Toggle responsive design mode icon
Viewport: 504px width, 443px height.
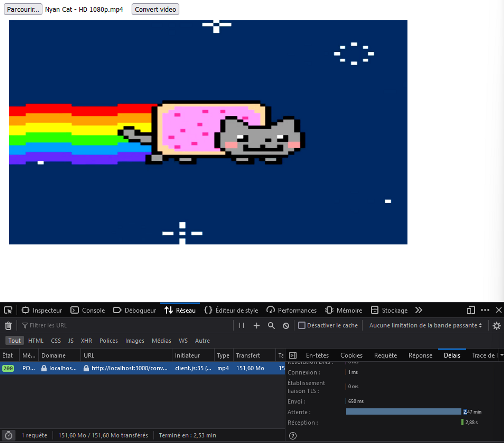[471, 310]
